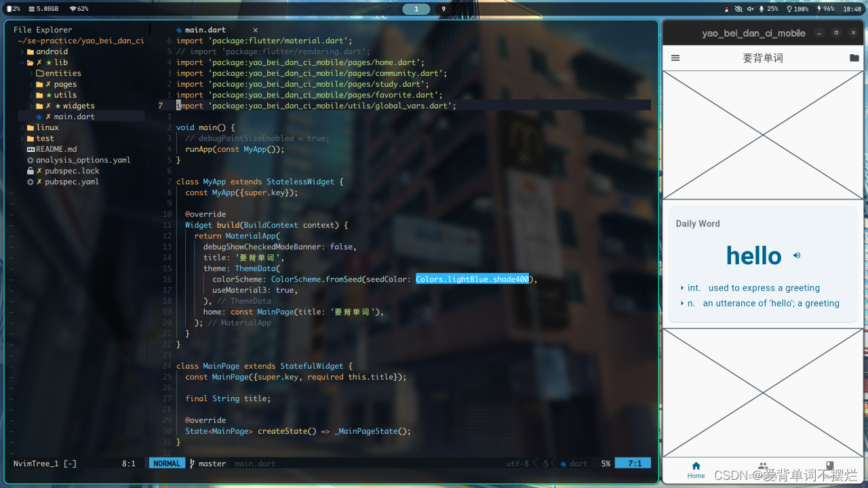Click the linux folder icon
Image resolution: width=868 pixels, height=488 pixels.
31,127
